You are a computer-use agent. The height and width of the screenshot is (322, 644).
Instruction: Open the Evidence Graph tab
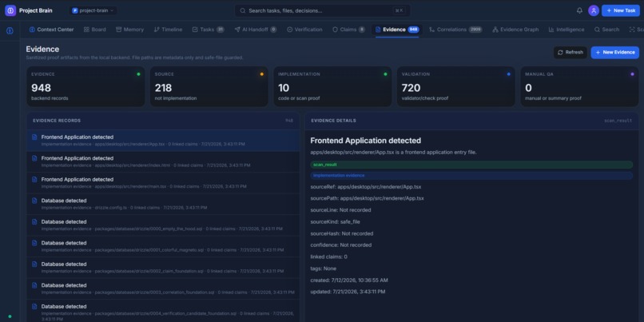[515, 30]
